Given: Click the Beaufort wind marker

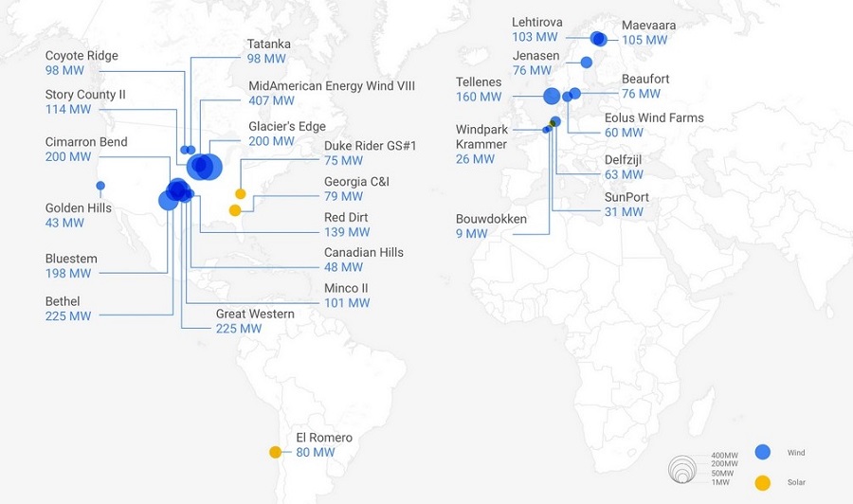Looking at the screenshot, I should (575, 94).
